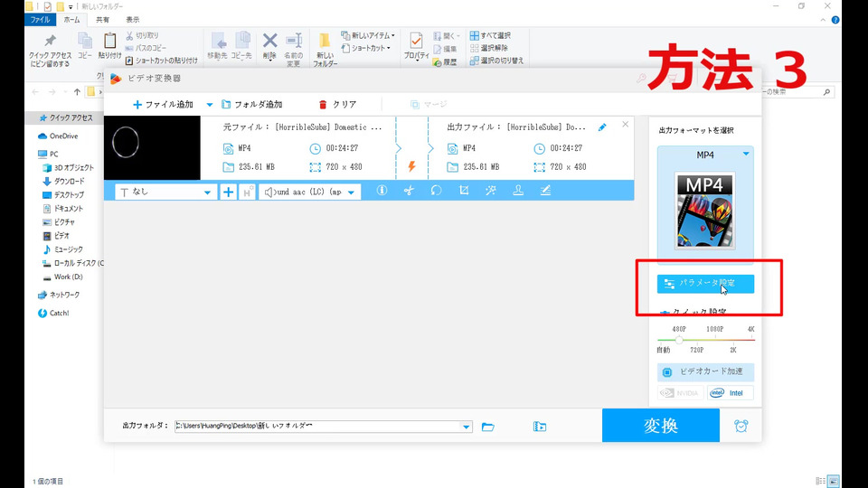This screenshot has width=868, height=488.
Task: Remove the video item with X icon
Action: pos(625,124)
